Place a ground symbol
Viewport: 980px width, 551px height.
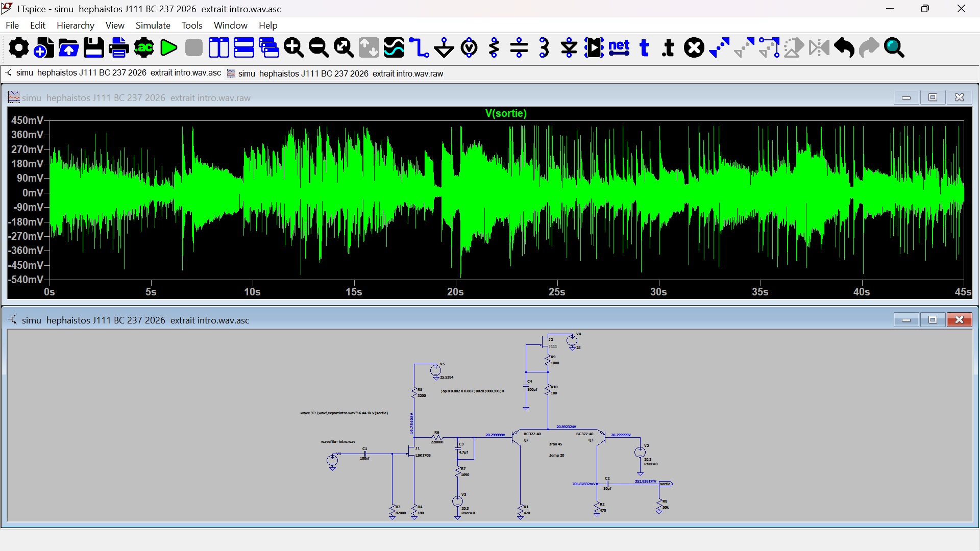(x=444, y=48)
